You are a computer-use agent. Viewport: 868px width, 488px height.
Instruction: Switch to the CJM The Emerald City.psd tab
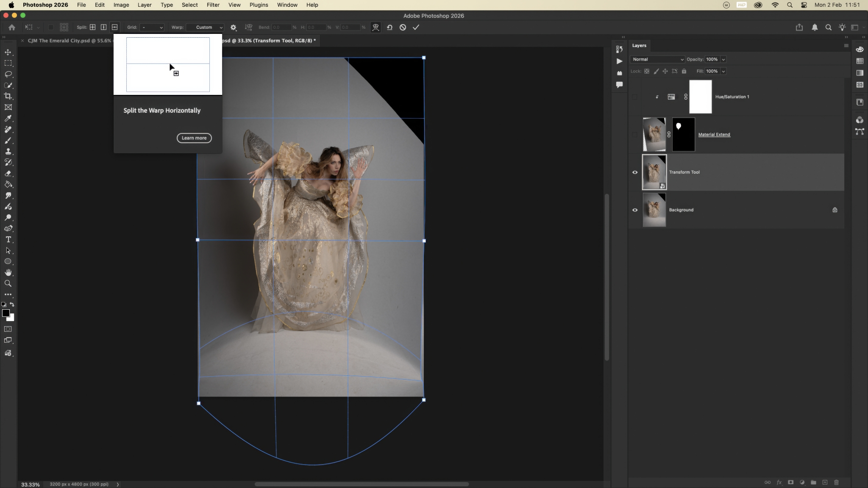(69, 41)
